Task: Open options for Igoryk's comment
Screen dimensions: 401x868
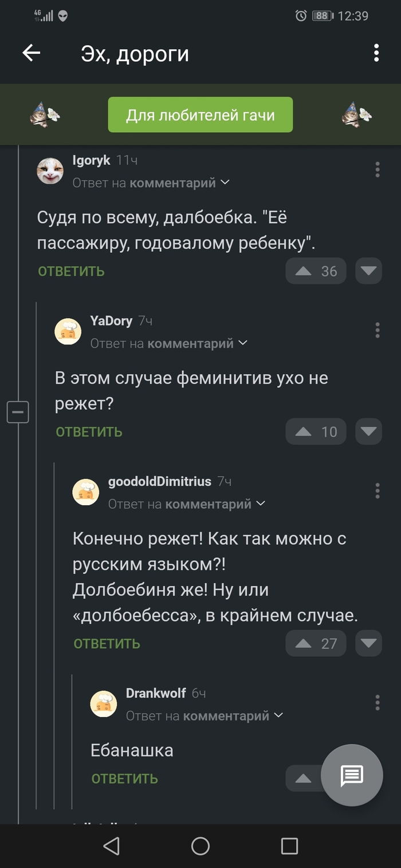Action: 377,169
